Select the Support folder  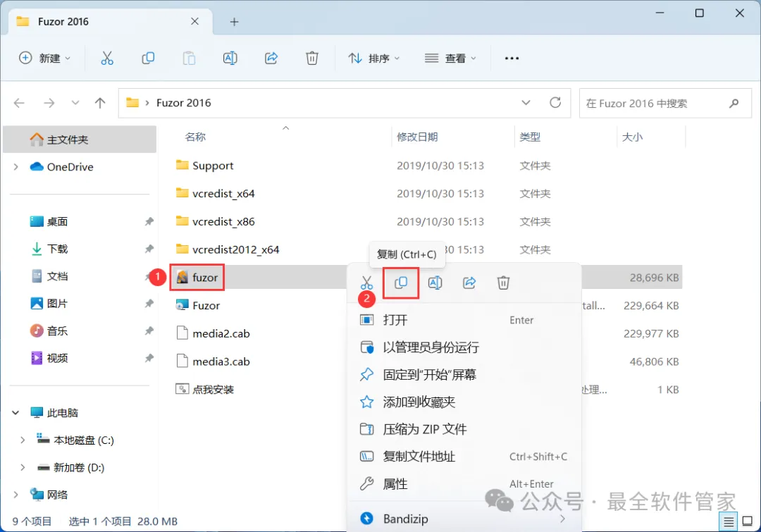coord(213,166)
